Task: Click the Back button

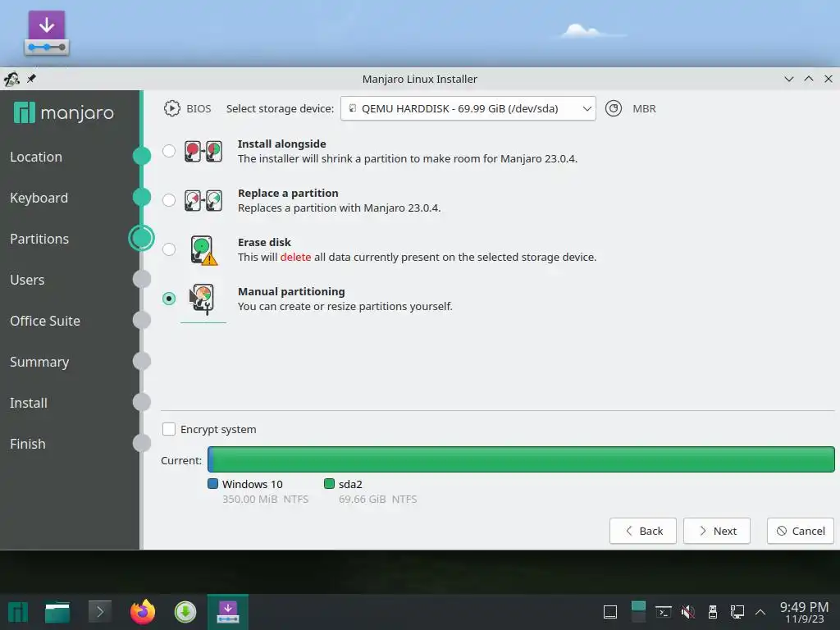Action: [x=643, y=531]
